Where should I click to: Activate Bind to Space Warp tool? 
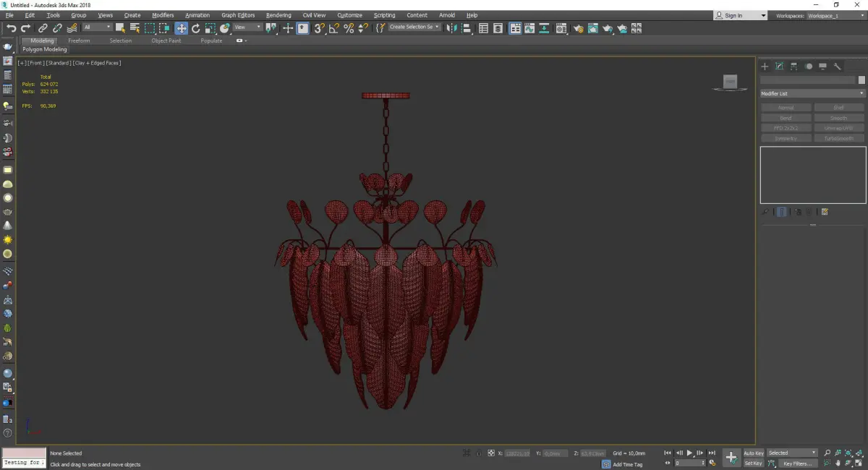click(x=72, y=28)
